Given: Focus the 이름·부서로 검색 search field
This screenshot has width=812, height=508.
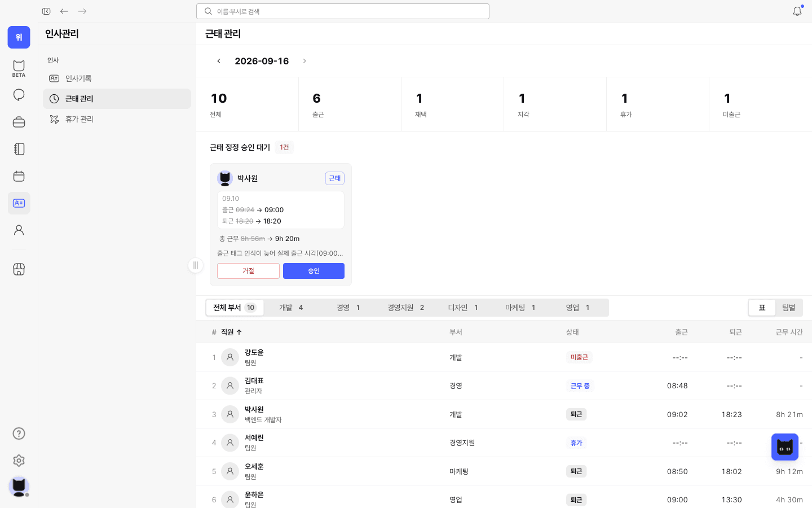Looking at the screenshot, I should 343,11.
